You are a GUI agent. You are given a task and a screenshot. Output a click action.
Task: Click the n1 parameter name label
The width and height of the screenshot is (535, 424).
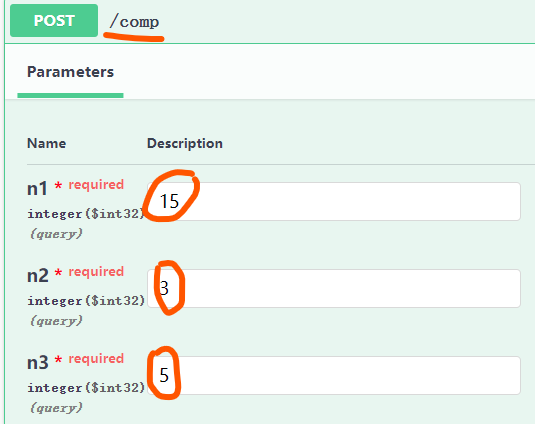pos(37,188)
